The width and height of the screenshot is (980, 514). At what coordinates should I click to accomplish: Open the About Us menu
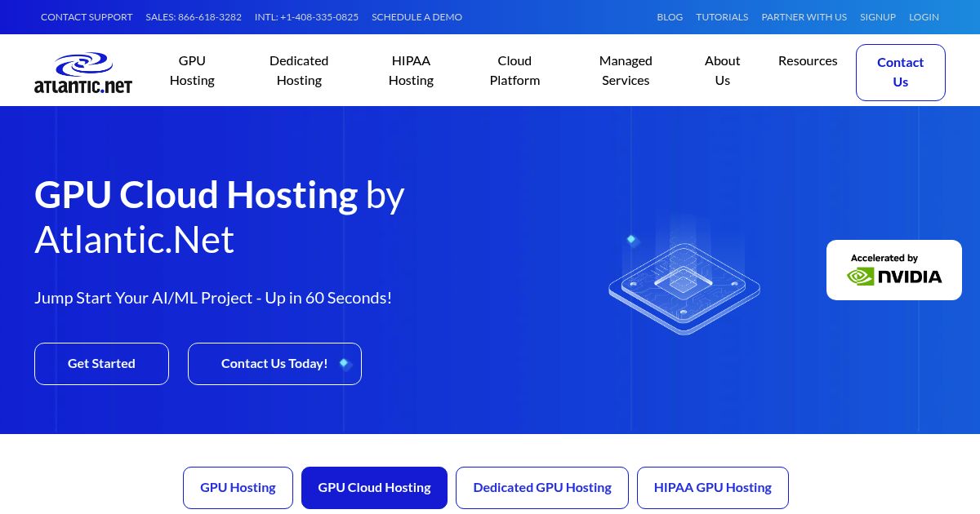(x=722, y=70)
